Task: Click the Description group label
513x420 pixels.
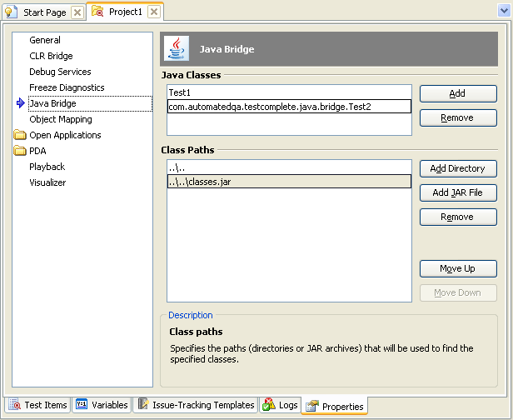Action: (x=191, y=315)
